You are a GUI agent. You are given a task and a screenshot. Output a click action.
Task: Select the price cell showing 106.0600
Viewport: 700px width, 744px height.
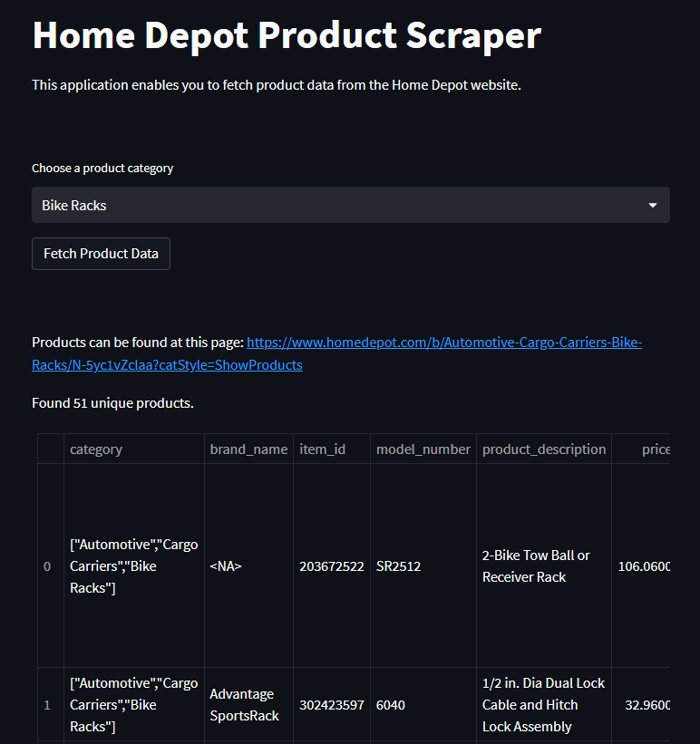pos(642,566)
